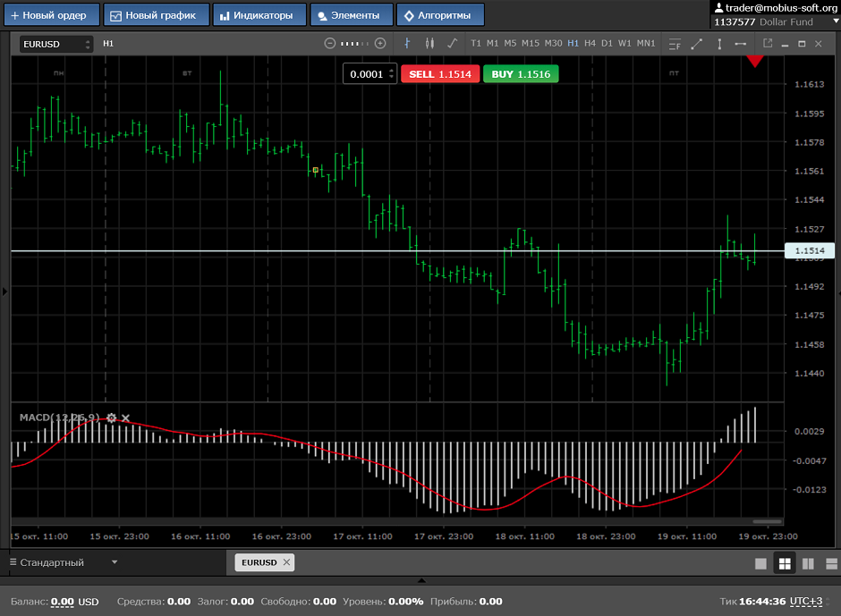
Task: Detach chart into a separate window
Action: coord(768,44)
